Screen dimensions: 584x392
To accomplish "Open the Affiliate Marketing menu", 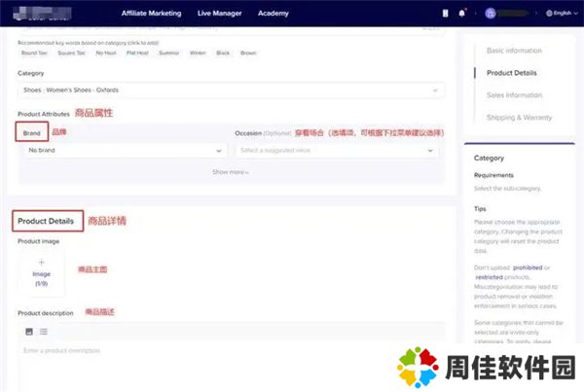I will [x=154, y=13].
